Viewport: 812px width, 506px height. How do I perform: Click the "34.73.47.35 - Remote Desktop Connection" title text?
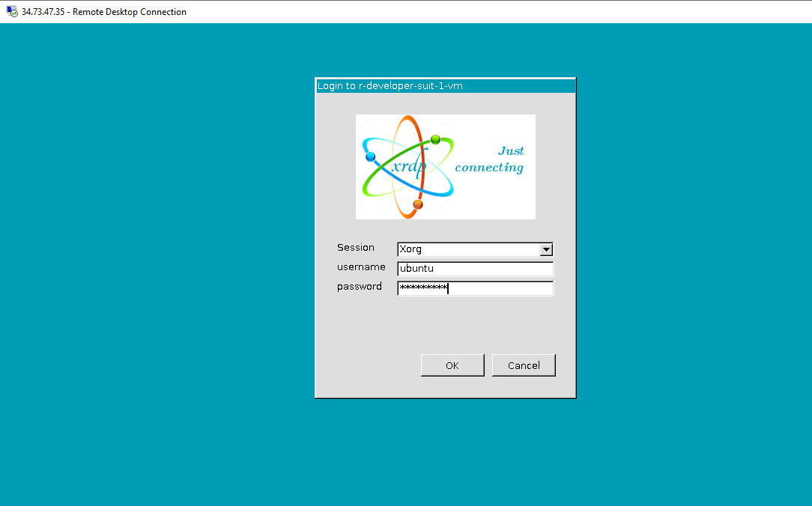[104, 12]
